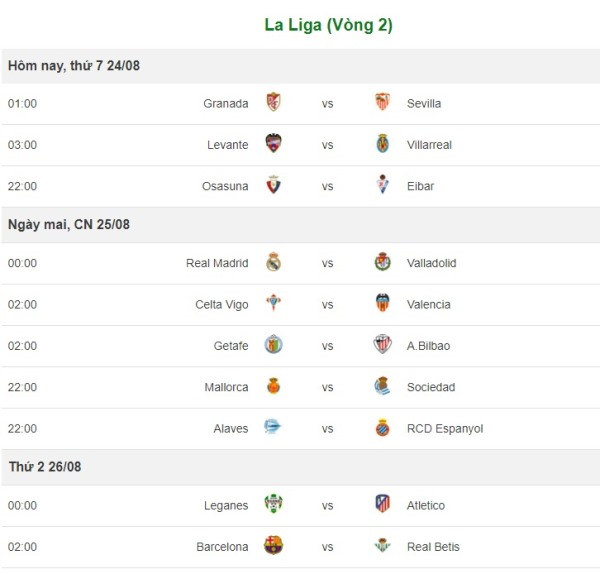The image size is (600, 574).
Task: Click the Real Madrid crest icon
Action: click(273, 263)
